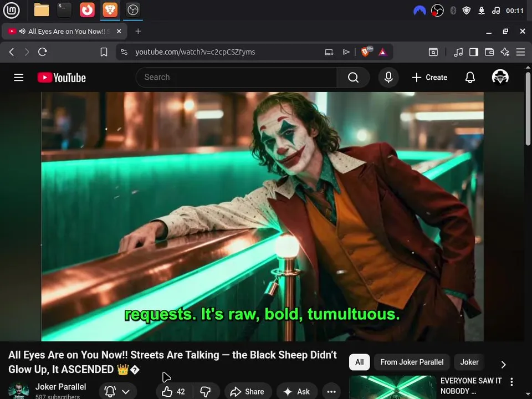Open YouTube notifications bell

470,78
